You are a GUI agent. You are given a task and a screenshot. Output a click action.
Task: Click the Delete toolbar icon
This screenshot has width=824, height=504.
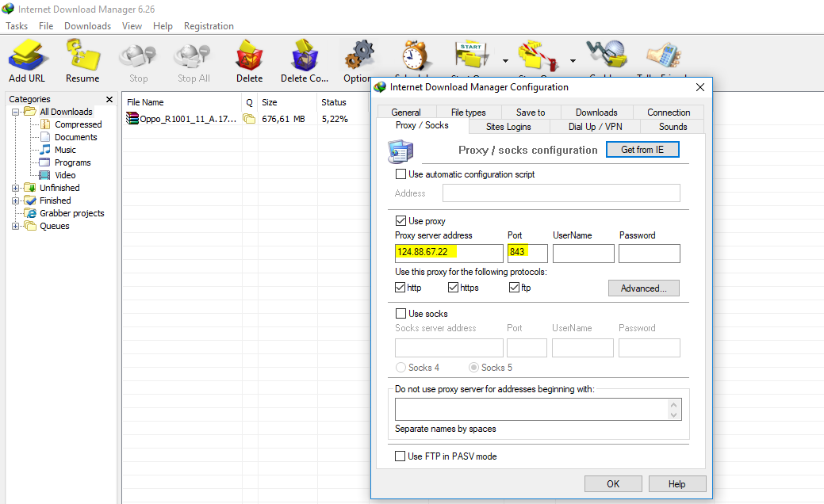[x=249, y=55]
